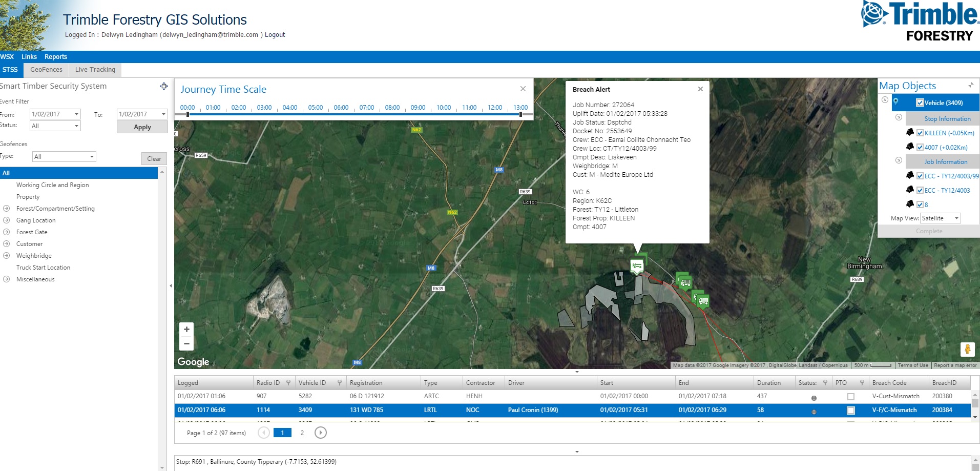Collapse the Map Objects panel with arrows icon
980x471 pixels.
(x=971, y=85)
